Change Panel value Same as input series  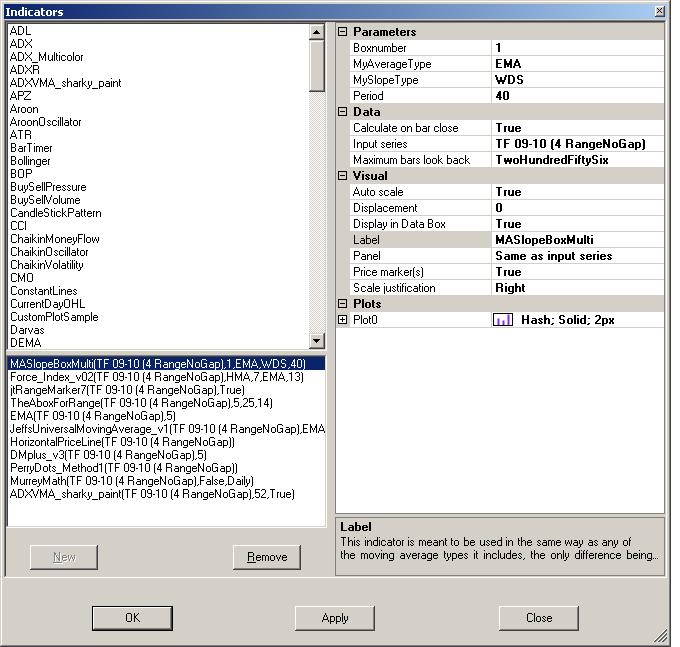577,256
